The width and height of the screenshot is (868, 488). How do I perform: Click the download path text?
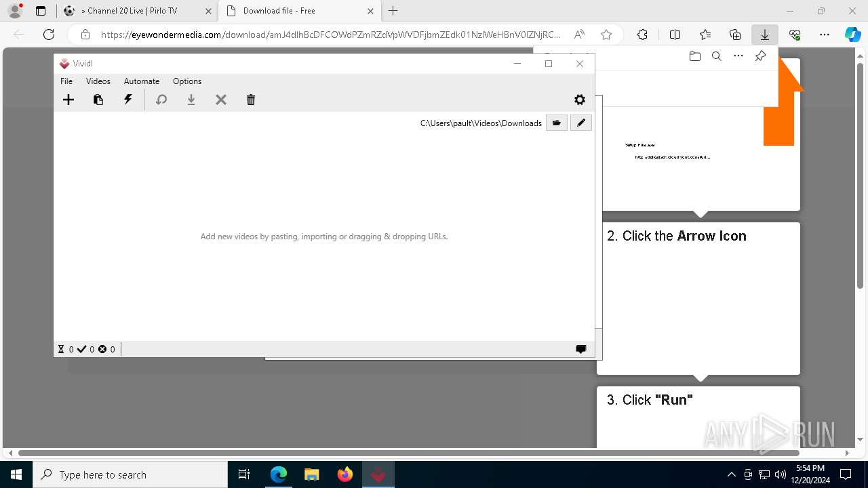click(x=481, y=123)
